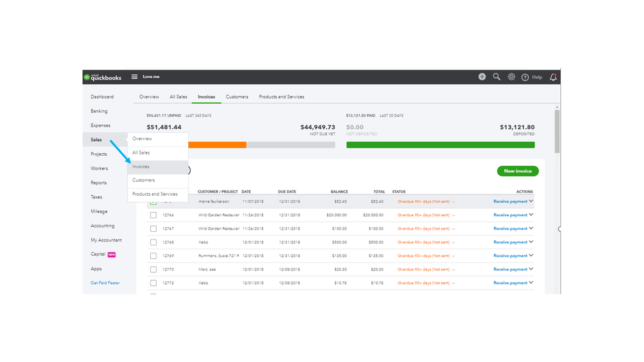The width and height of the screenshot is (644, 362).
Task: View notifications bell icon
Action: pyautogui.click(x=553, y=77)
